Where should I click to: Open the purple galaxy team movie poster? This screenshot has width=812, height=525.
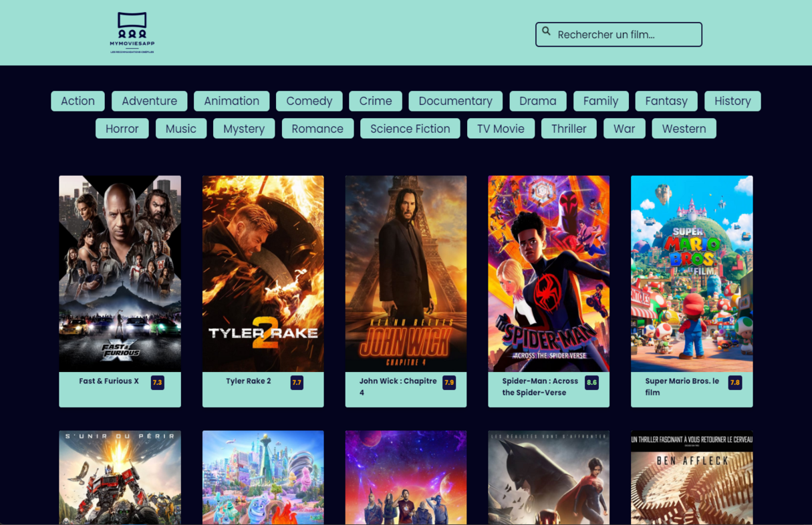click(406, 478)
